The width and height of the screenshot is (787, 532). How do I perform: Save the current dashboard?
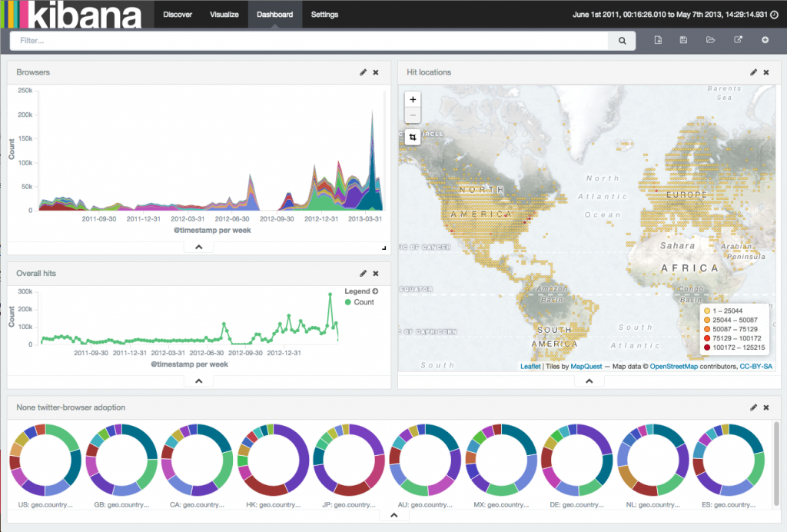[x=683, y=40]
